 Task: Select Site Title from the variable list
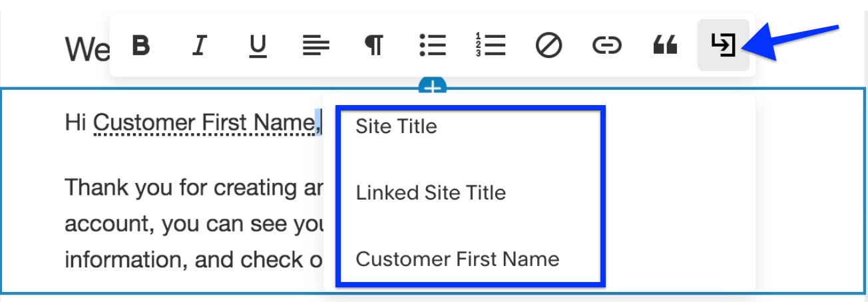(x=396, y=126)
